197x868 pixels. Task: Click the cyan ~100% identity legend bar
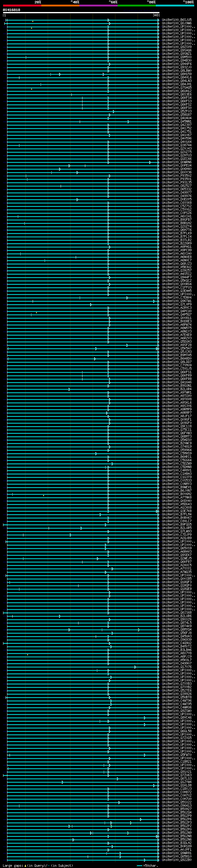(175, 6)
